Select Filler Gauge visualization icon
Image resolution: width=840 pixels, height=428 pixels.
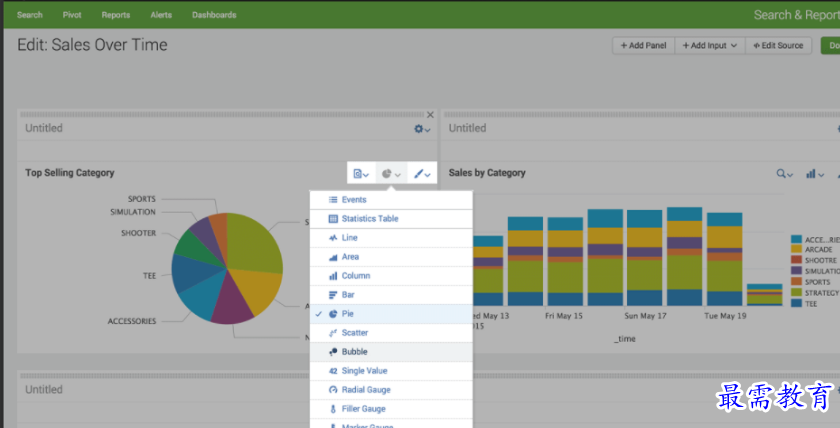[333, 409]
